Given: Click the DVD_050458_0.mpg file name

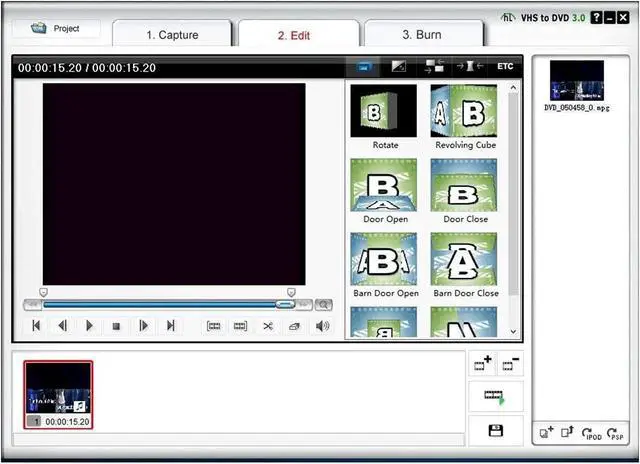Looking at the screenshot, I should tap(577, 108).
